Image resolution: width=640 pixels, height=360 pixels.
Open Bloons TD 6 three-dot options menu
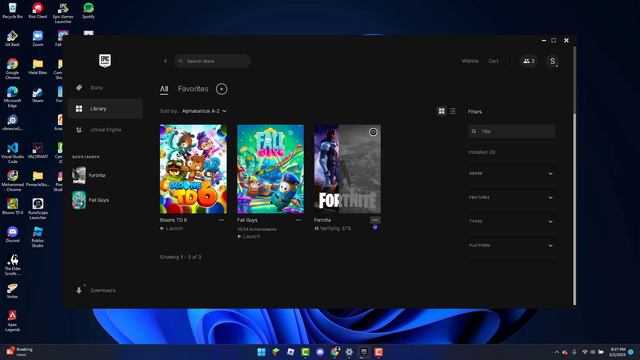tap(221, 220)
